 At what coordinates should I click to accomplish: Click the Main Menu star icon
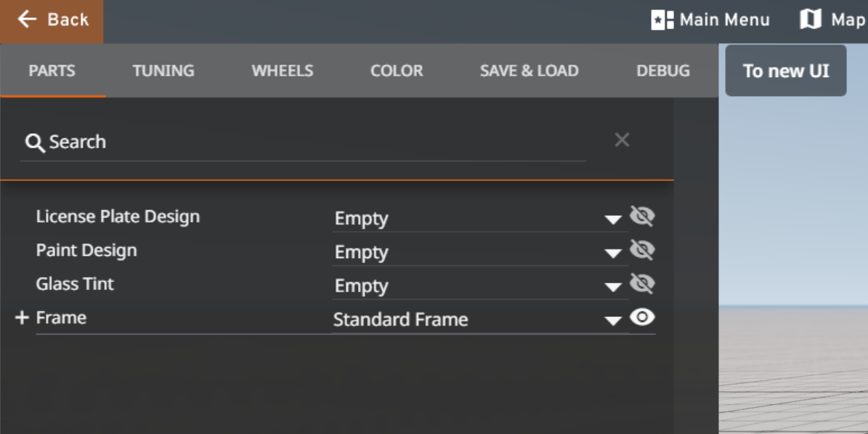tap(662, 20)
